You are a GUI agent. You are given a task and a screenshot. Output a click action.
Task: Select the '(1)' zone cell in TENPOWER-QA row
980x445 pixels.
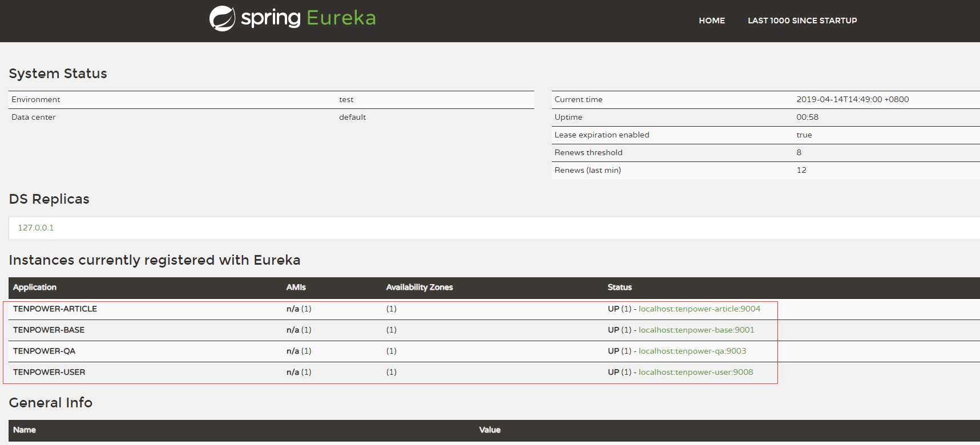coord(392,351)
